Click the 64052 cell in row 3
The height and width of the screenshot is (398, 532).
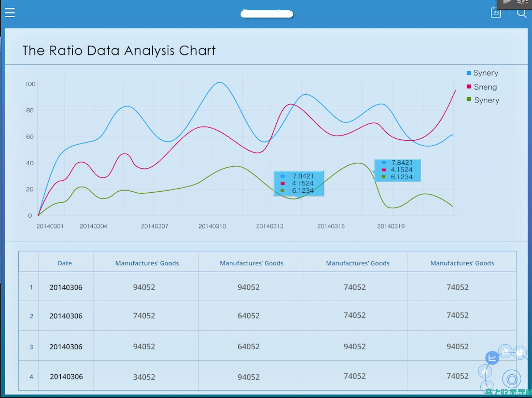point(248,346)
